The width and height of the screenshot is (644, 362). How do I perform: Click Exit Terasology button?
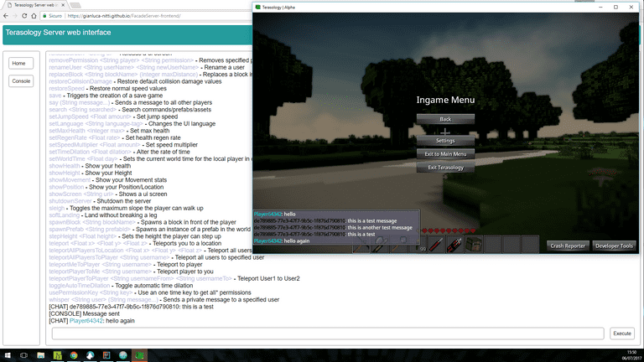tap(445, 168)
